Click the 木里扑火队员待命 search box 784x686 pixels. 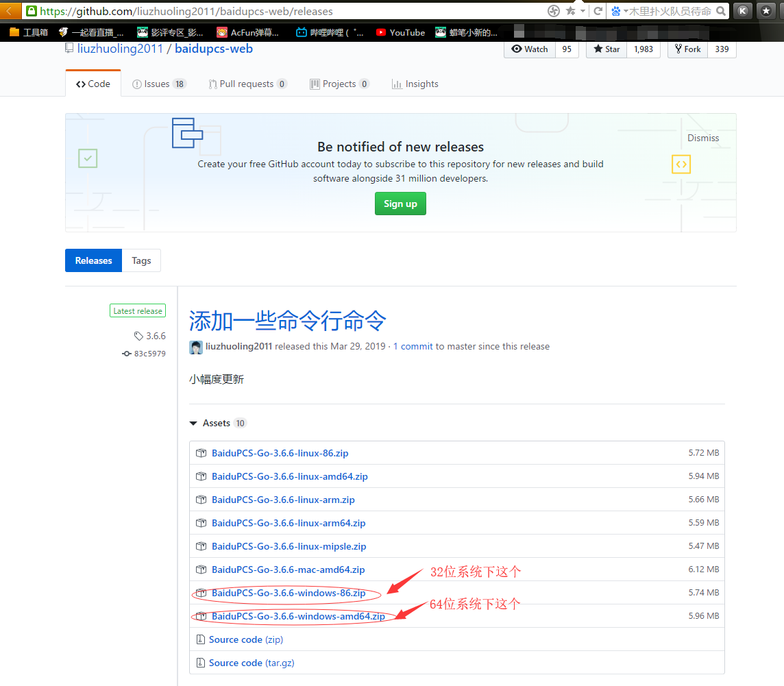[670, 11]
